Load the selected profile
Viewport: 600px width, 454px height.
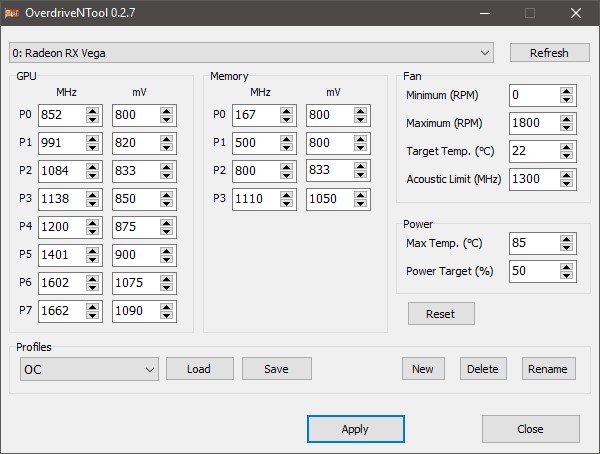pyautogui.click(x=200, y=369)
